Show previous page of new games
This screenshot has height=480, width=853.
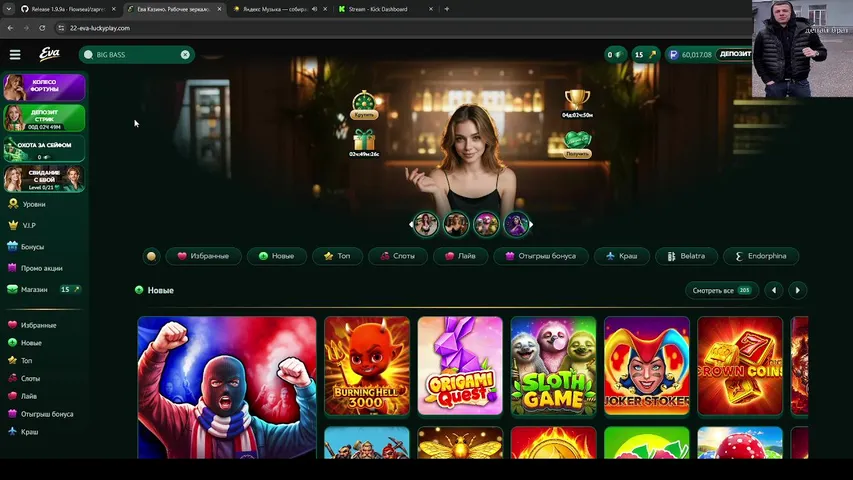[774, 290]
